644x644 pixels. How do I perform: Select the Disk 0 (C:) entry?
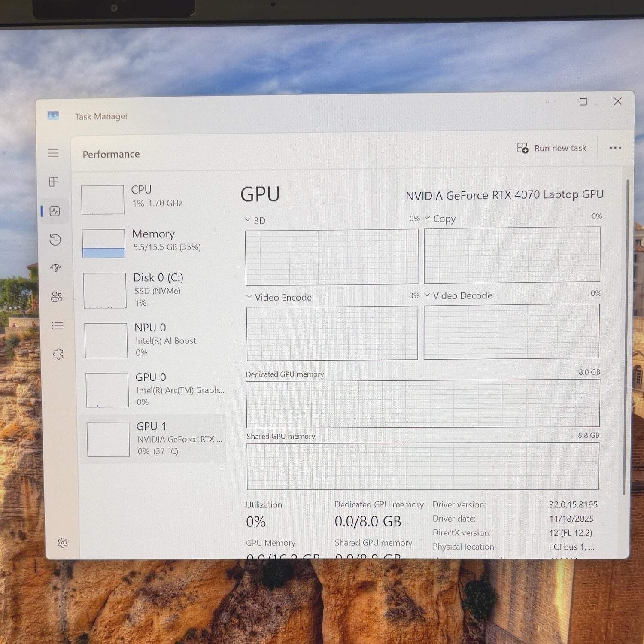point(153,290)
